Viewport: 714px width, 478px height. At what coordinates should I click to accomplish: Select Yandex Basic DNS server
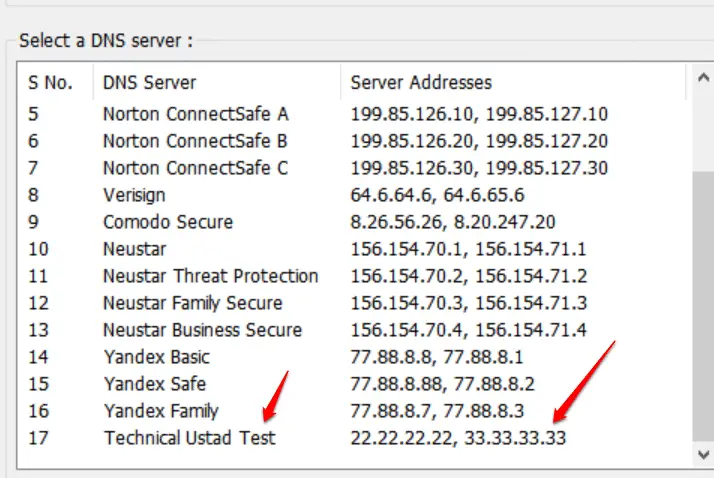352,357
